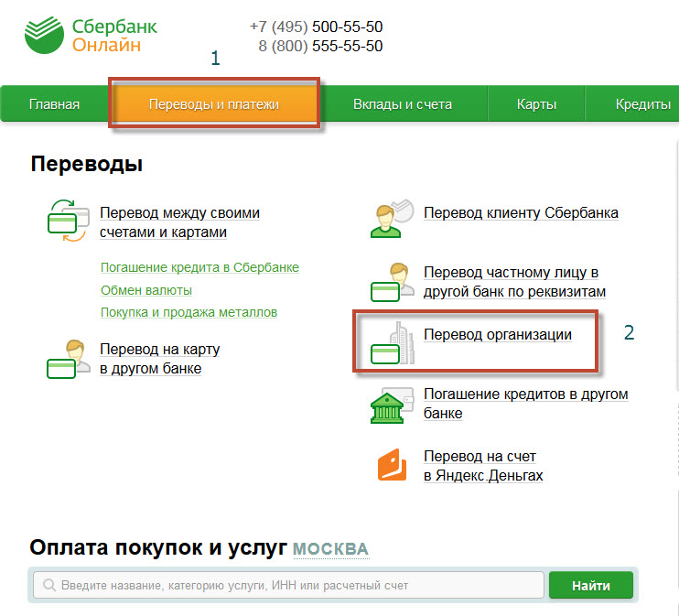
Task: Open Погашение кредита в Сбербанке link
Action: [x=199, y=267]
